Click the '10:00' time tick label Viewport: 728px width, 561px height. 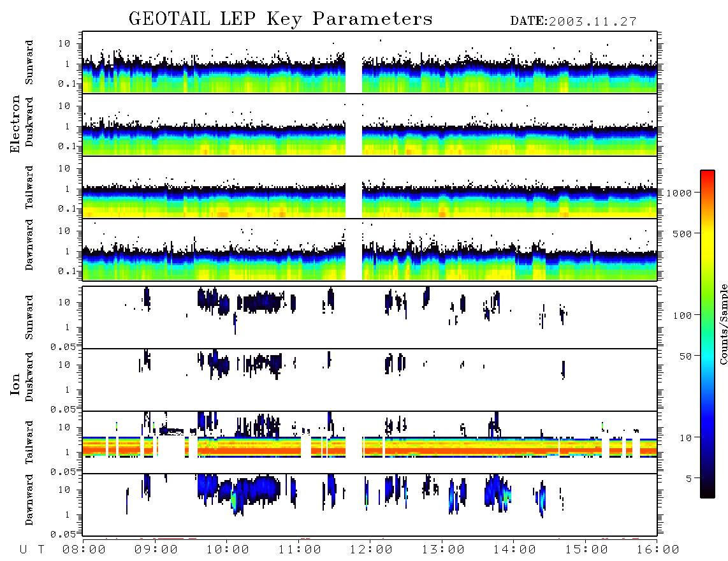(228, 550)
